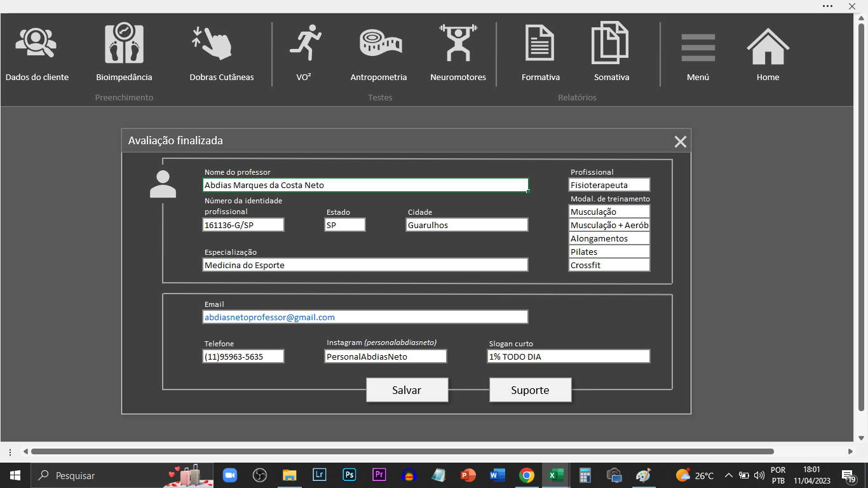Choose Pilates in training modality list

click(x=609, y=252)
